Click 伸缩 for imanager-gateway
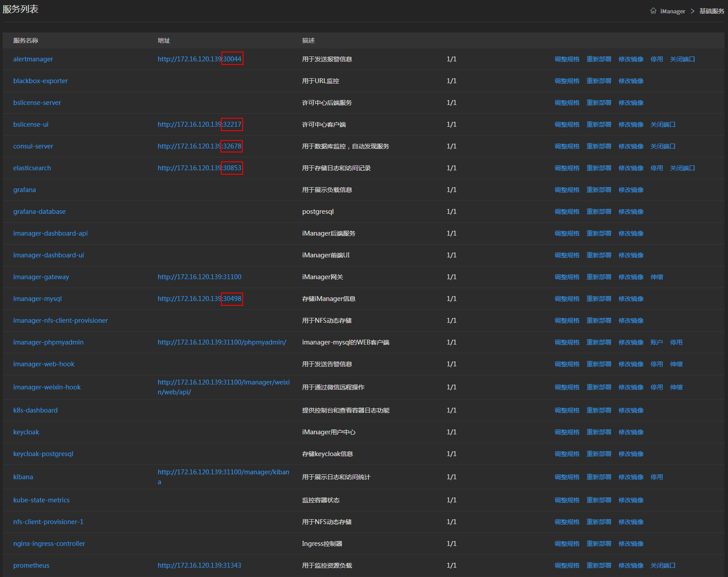 [x=656, y=277]
